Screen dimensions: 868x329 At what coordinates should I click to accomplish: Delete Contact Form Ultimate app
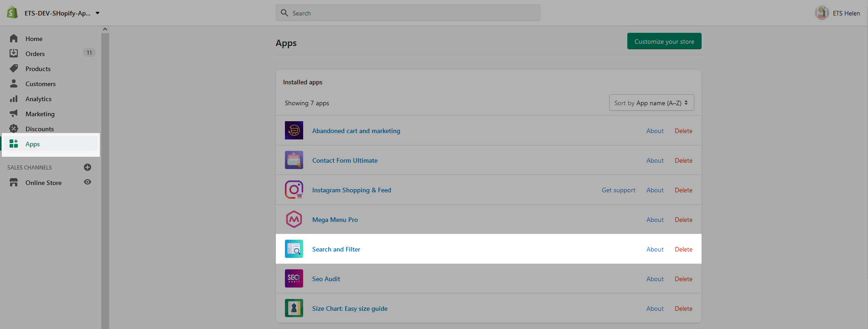(x=683, y=160)
